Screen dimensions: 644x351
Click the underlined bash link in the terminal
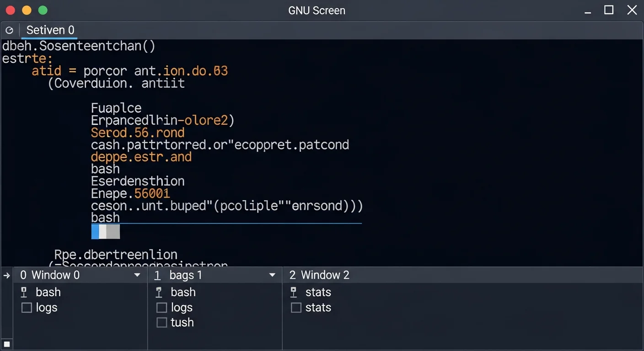tap(105, 218)
